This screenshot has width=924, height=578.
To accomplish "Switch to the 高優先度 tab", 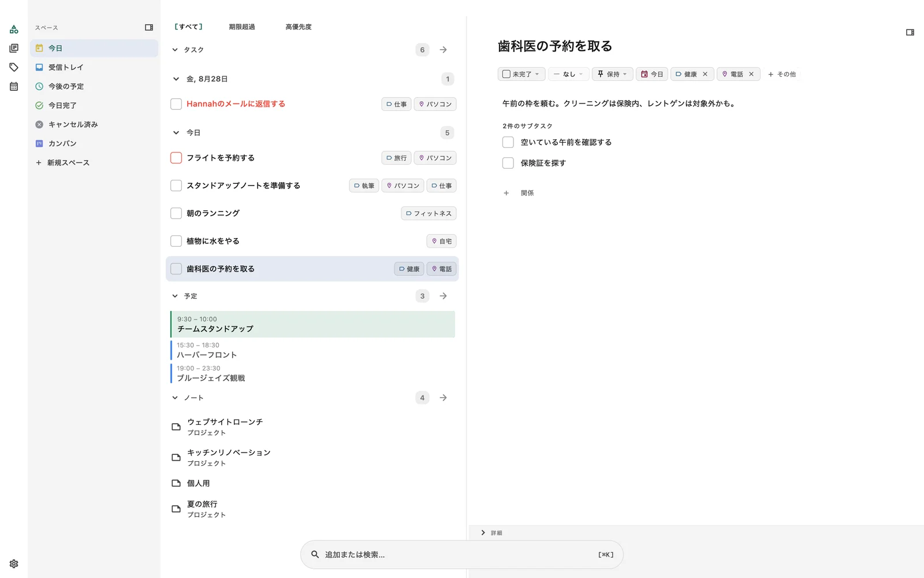I will tap(299, 27).
